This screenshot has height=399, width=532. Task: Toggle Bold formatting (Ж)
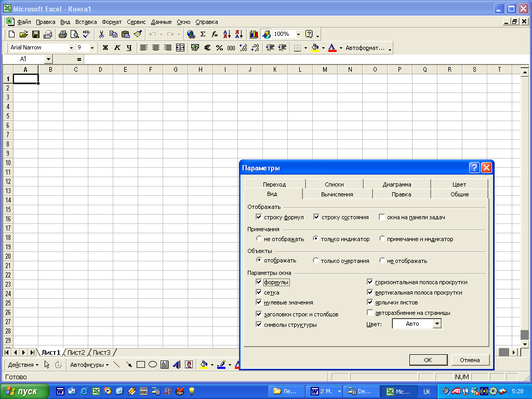[x=105, y=48]
